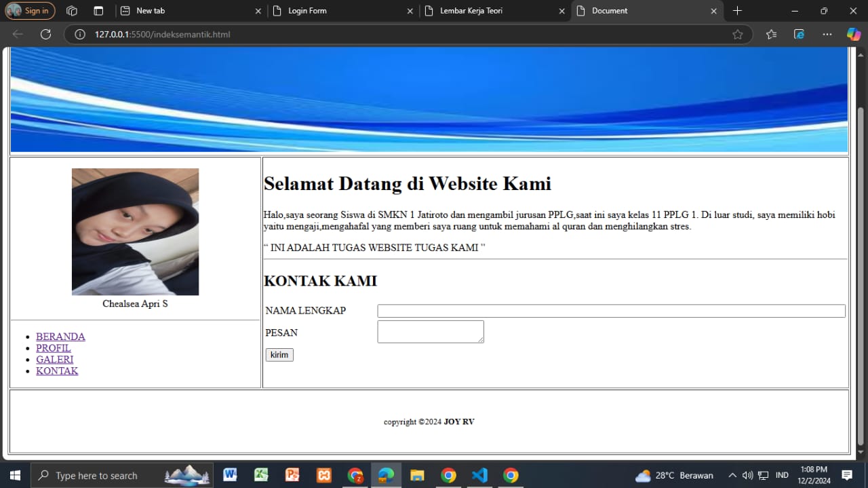This screenshot has height=488, width=868.
Task: Open the favorites list icon in the toolbar
Action: pos(771,35)
